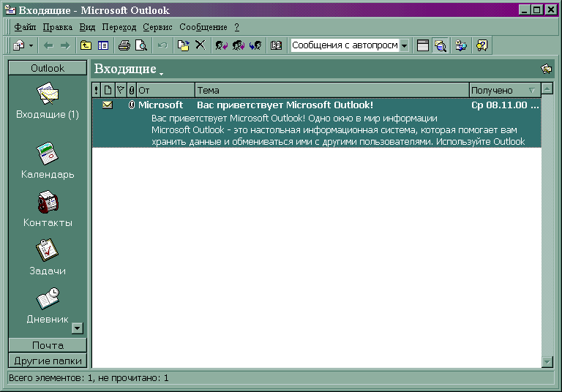
Task: Open the New item dropdown arrow
Action: tap(31, 45)
